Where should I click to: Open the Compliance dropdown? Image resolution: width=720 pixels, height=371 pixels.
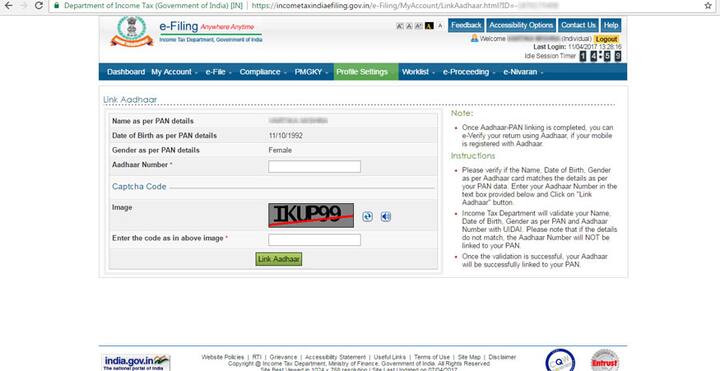(x=263, y=72)
